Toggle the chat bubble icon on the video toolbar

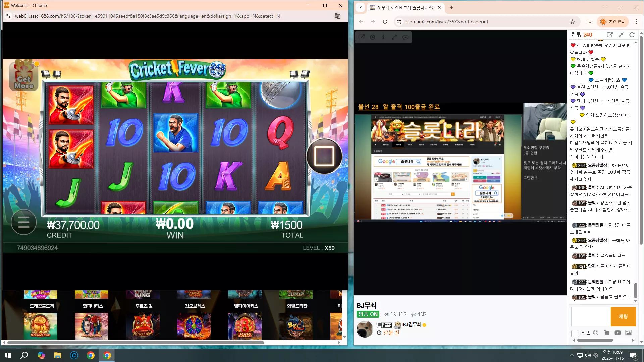406,37
